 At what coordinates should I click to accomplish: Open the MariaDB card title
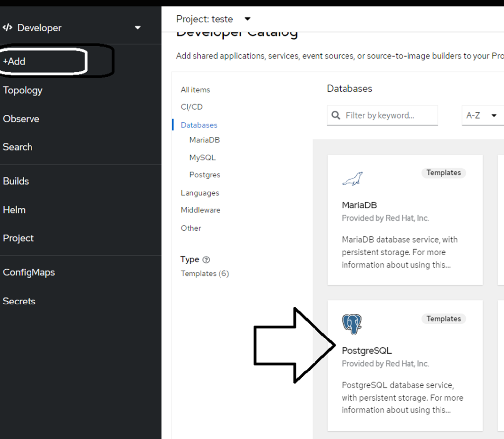pos(359,205)
